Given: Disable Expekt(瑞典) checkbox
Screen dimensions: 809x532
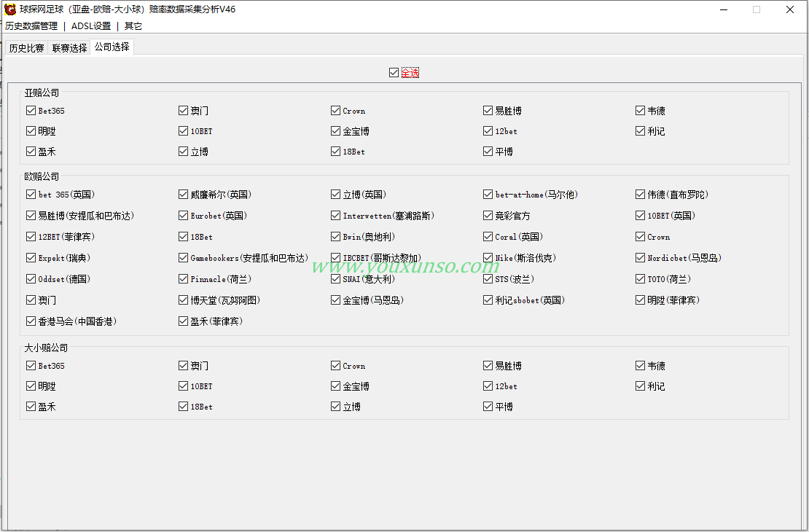Looking at the screenshot, I should pyautogui.click(x=31, y=257).
